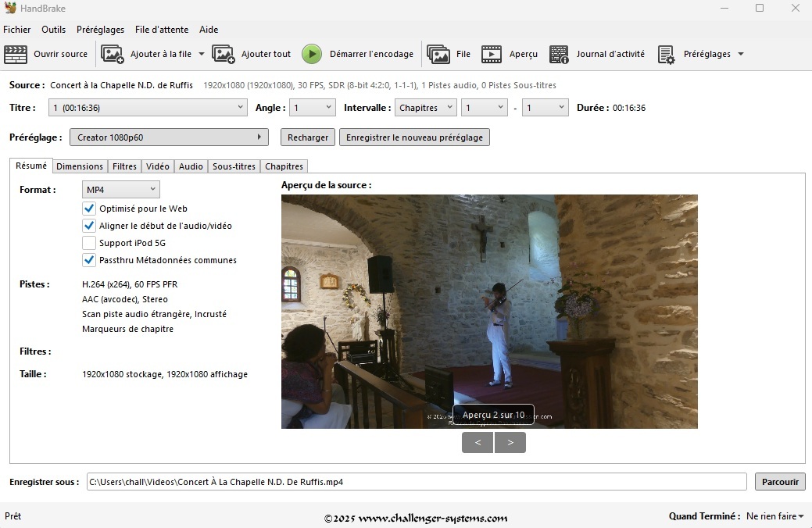Click the Ouvrir source label

click(61, 54)
